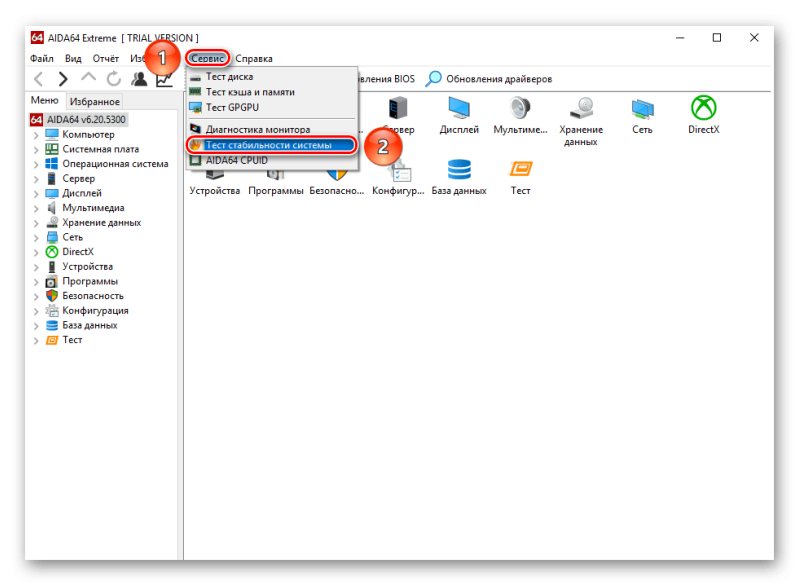The height and width of the screenshot is (586, 800).
Task: Expand the Операционная система tree node
Action: tap(36, 164)
